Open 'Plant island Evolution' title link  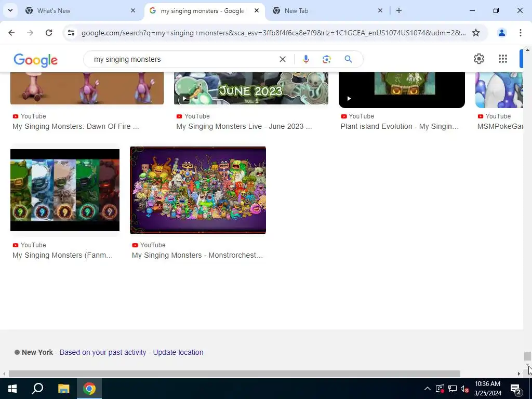tap(400, 127)
